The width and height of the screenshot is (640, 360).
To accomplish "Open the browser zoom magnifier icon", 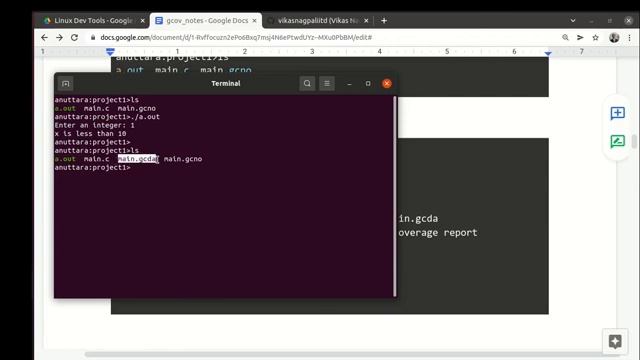I will [x=565, y=37].
